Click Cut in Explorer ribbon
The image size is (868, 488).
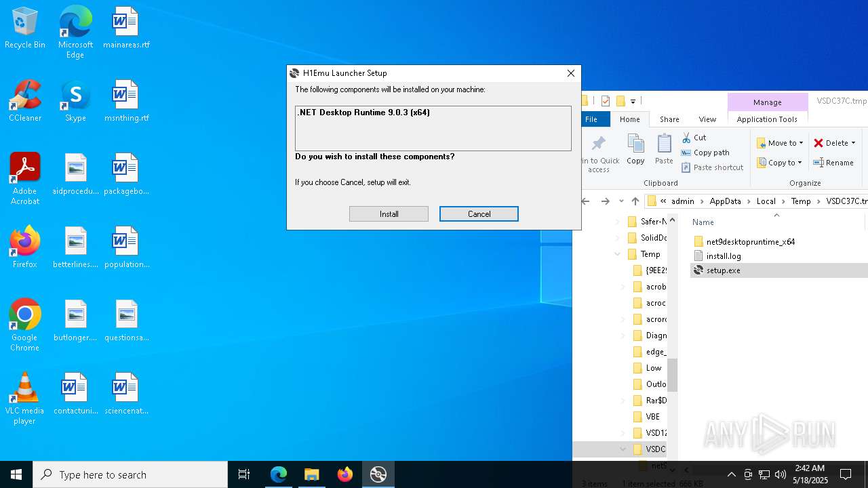(694, 138)
